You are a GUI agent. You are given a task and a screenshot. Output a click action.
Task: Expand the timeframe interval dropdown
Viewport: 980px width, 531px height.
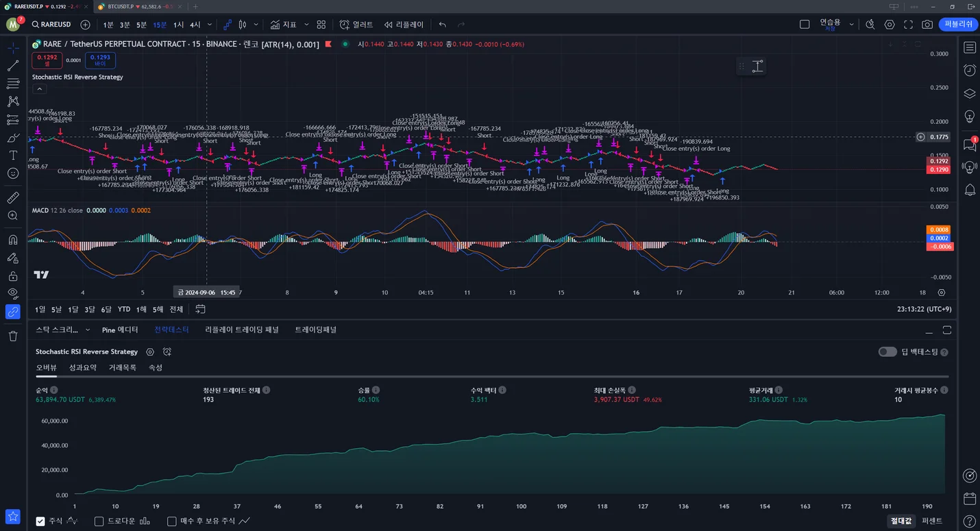(x=210, y=25)
